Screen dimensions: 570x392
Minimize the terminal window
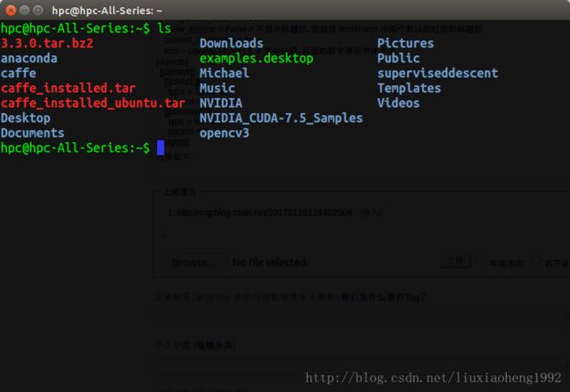pos(25,11)
